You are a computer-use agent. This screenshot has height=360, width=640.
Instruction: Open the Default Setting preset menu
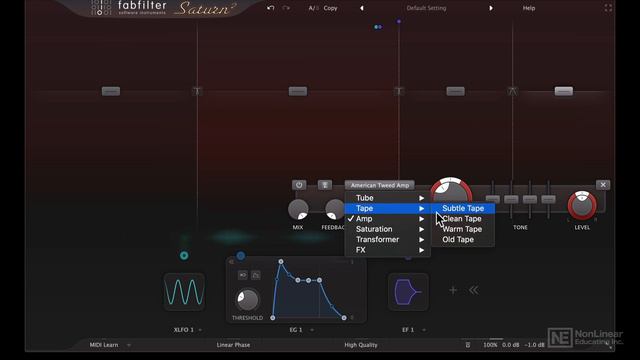point(426,8)
